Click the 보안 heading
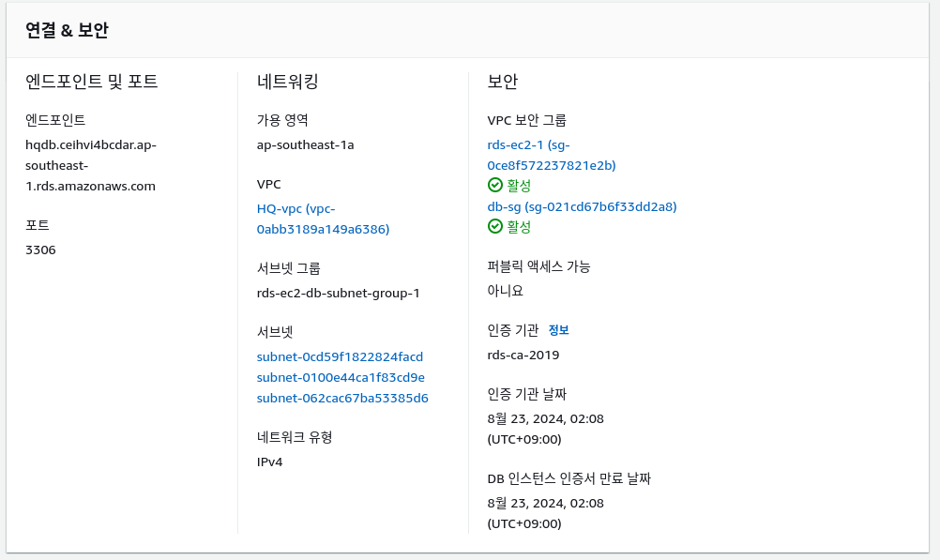 [x=503, y=81]
